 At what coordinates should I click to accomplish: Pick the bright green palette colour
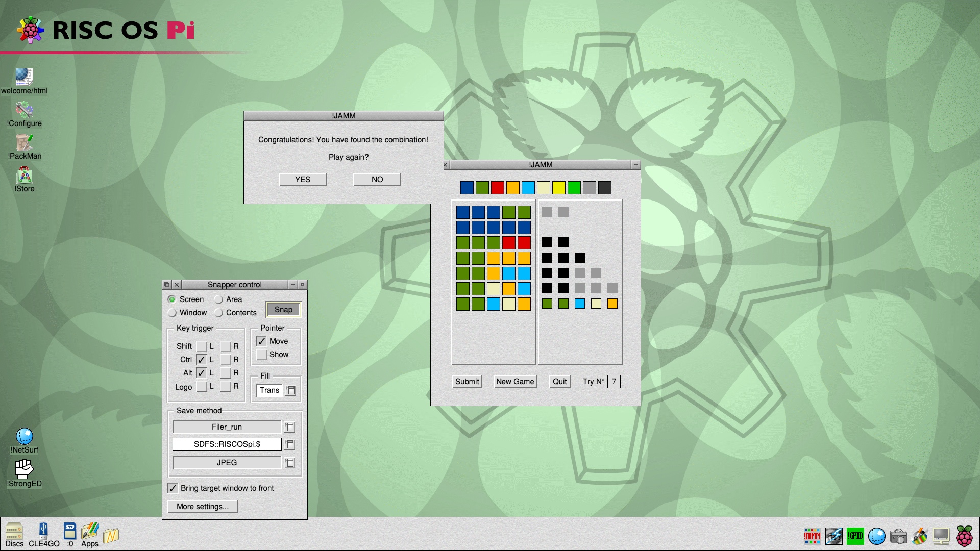point(574,188)
